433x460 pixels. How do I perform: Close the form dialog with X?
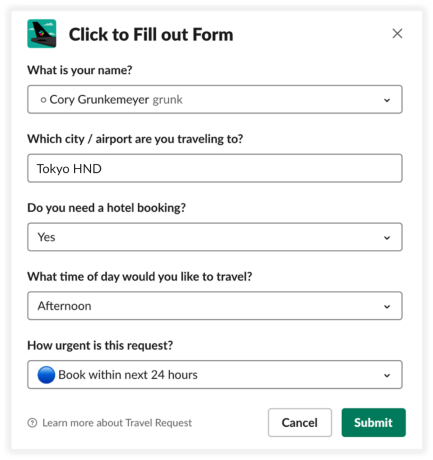397,33
